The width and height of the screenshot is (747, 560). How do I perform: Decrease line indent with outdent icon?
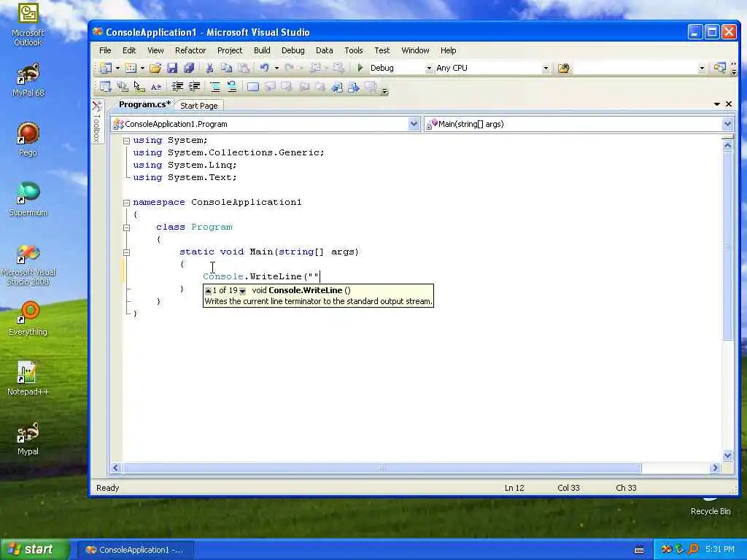177,87
